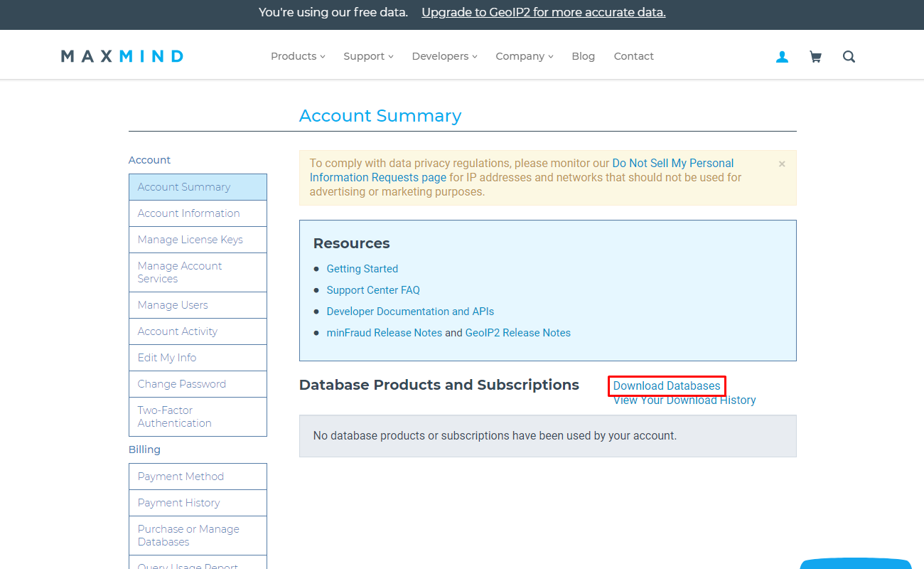Open Manage Account Services
Screen dimensions: 924x569
click(198, 272)
